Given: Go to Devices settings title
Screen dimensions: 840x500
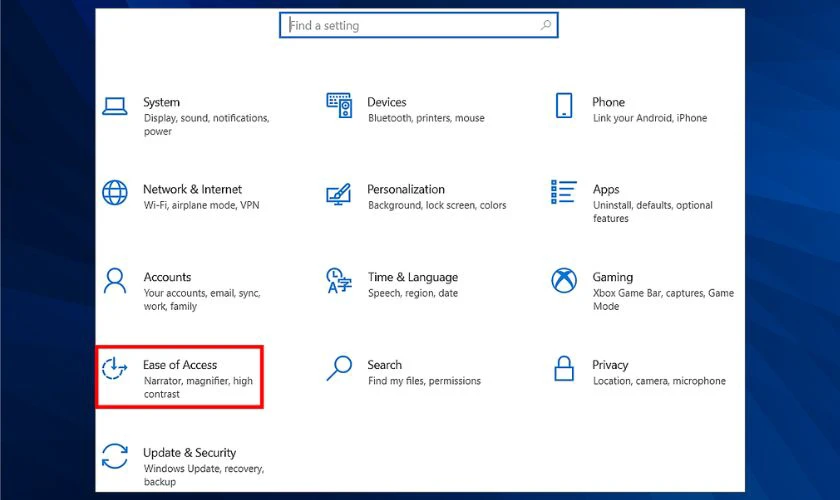Looking at the screenshot, I should (x=386, y=102).
